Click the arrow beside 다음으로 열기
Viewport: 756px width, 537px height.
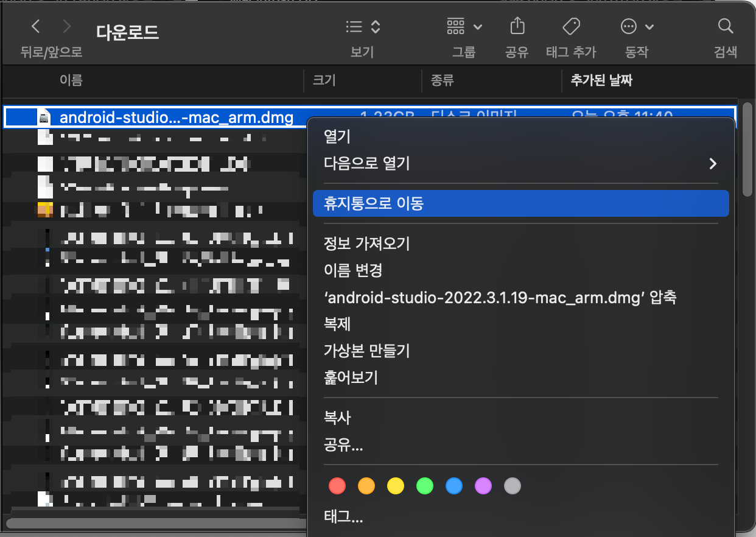(713, 164)
